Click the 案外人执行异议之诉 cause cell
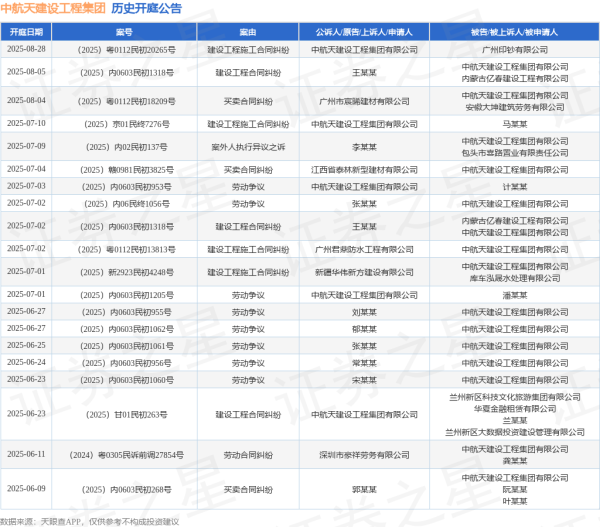Image resolution: width=600 pixels, height=527 pixels. pos(248,147)
